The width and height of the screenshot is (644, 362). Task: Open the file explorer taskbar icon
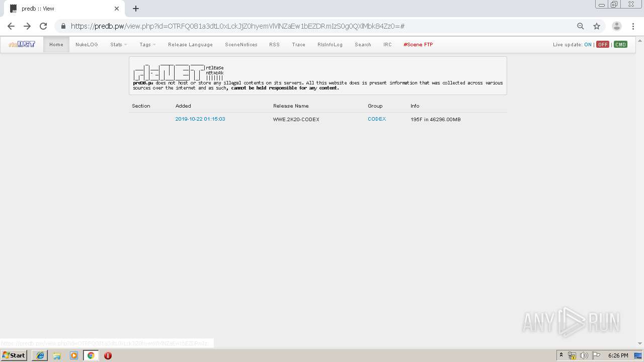(57, 355)
